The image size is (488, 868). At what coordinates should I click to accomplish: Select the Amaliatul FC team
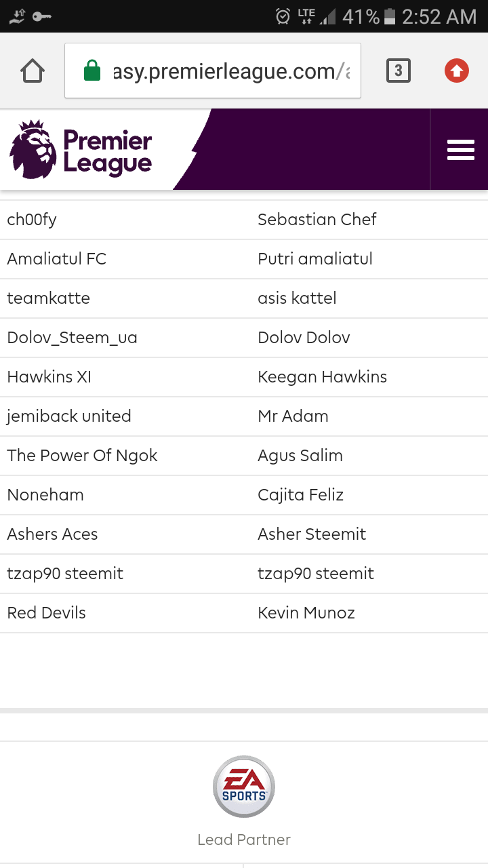(x=57, y=259)
